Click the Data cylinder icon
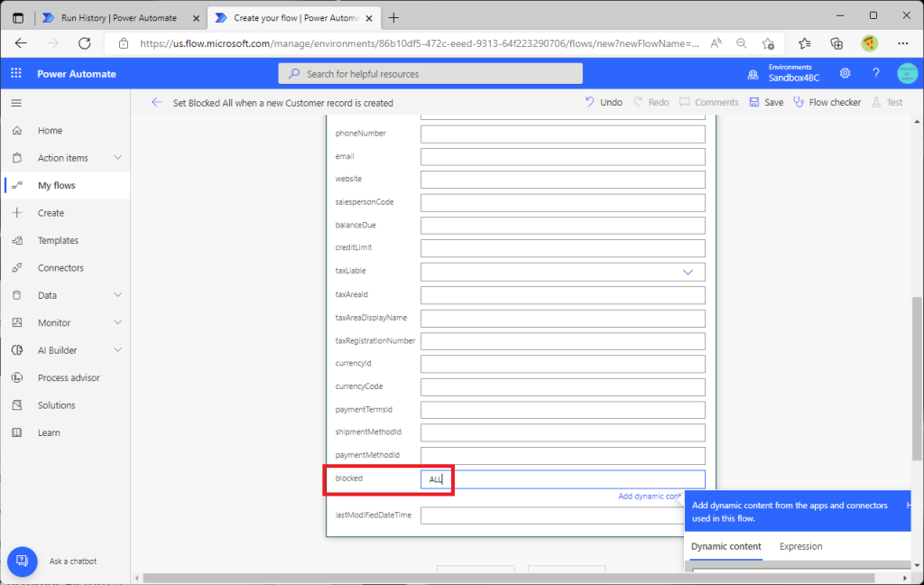The height and width of the screenshot is (585, 924). pos(17,295)
